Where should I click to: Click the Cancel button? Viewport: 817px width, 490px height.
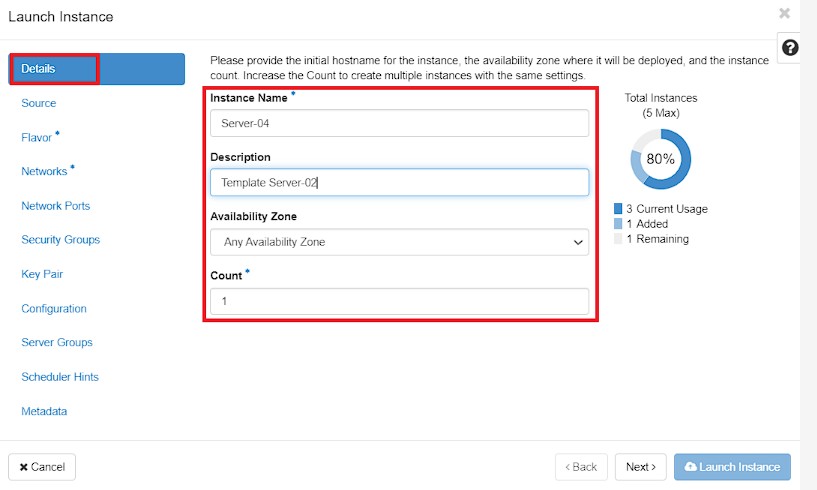click(x=42, y=467)
